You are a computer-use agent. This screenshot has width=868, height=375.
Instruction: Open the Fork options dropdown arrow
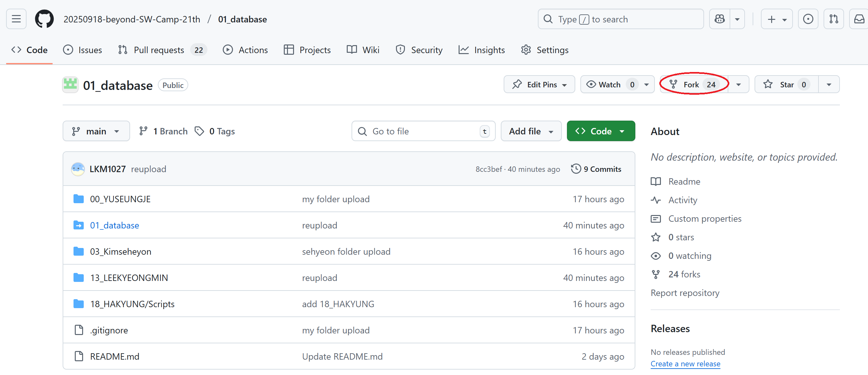(738, 84)
